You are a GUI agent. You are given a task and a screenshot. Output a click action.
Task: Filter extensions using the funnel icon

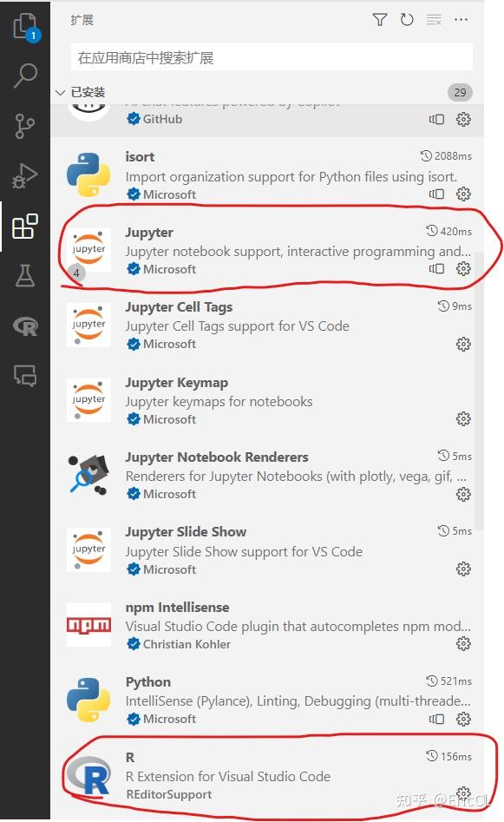[x=380, y=19]
